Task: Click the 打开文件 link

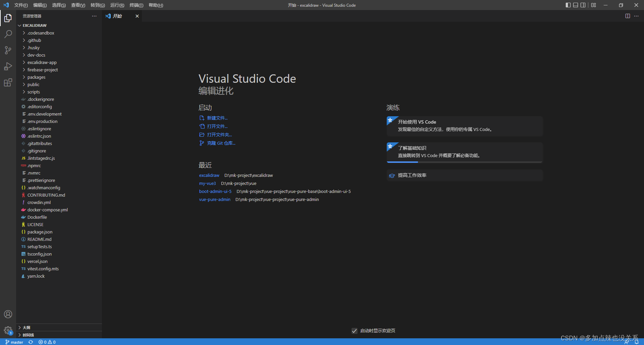Action: click(214, 126)
